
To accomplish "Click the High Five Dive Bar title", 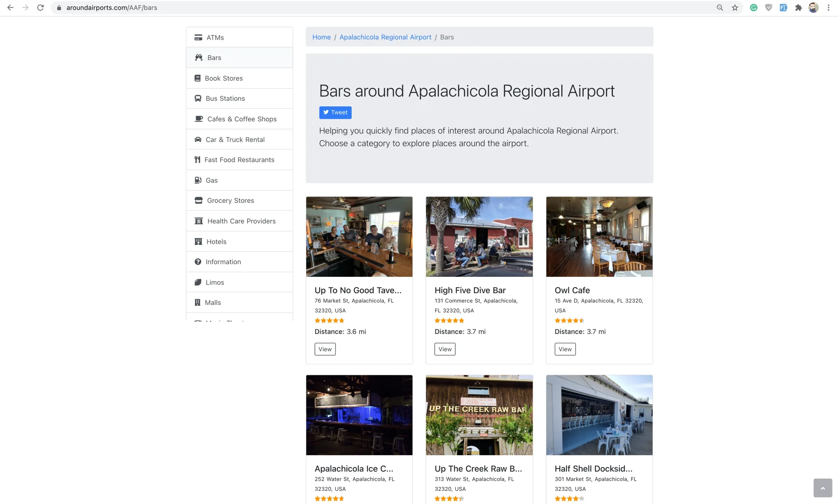I will [470, 290].
